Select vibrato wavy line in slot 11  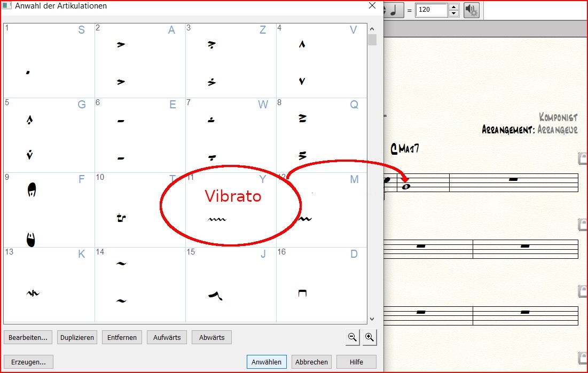click(x=231, y=210)
